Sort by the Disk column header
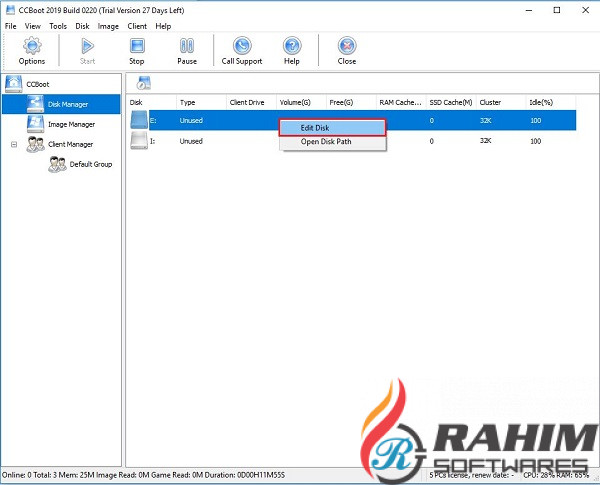The image size is (600, 485). (x=151, y=102)
